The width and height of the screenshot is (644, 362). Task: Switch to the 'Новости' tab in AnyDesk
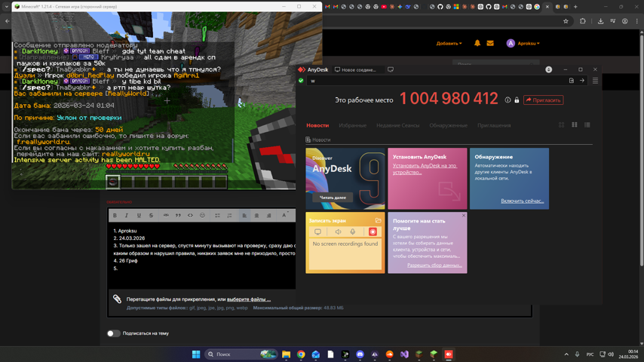317,125
